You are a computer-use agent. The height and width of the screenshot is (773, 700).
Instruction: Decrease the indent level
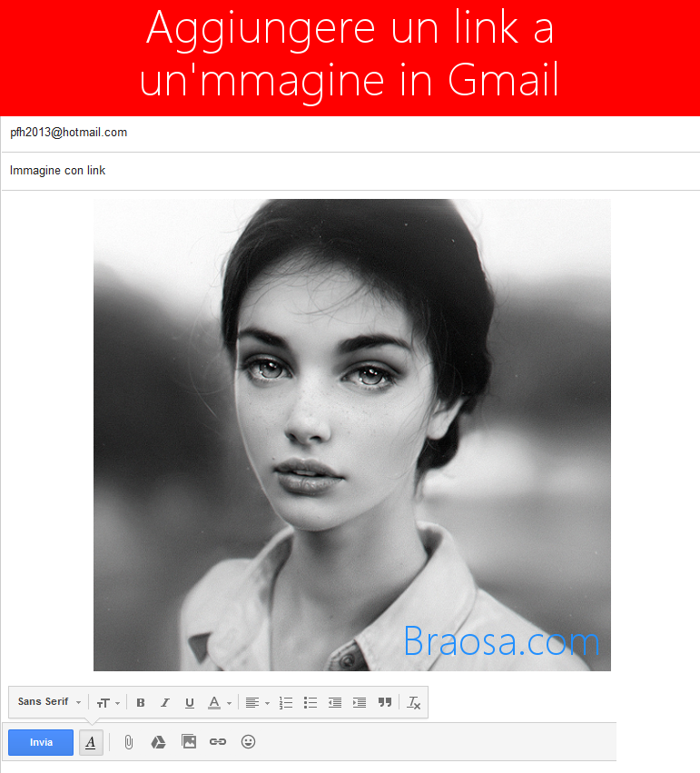click(x=335, y=702)
